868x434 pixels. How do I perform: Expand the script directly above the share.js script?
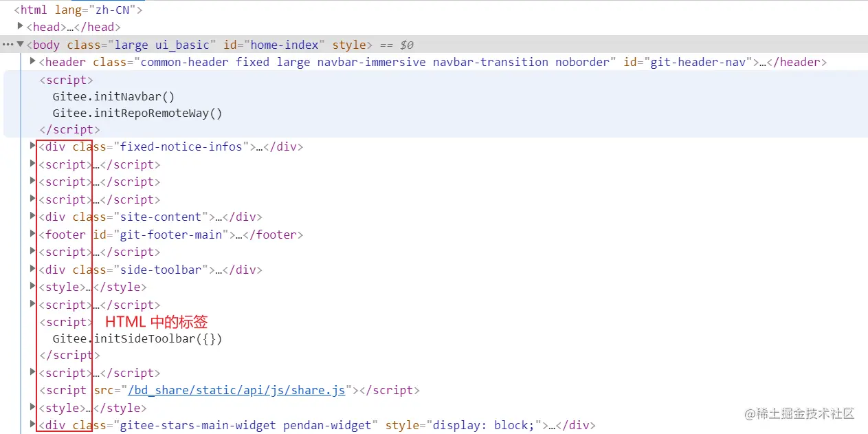point(32,372)
